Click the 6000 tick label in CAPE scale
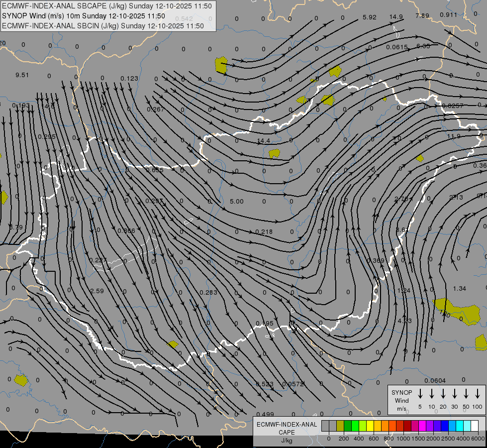This screenshot has height=448, width=487. (479, 439)
